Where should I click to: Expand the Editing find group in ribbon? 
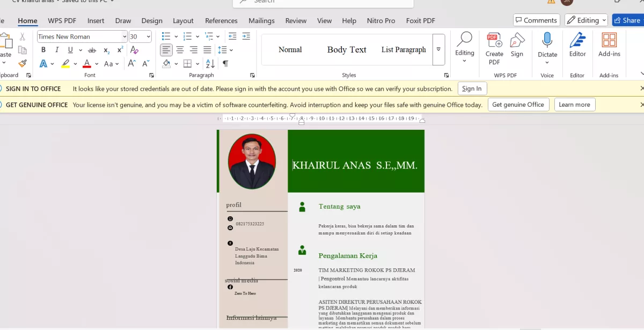click(x=465, y=47)
